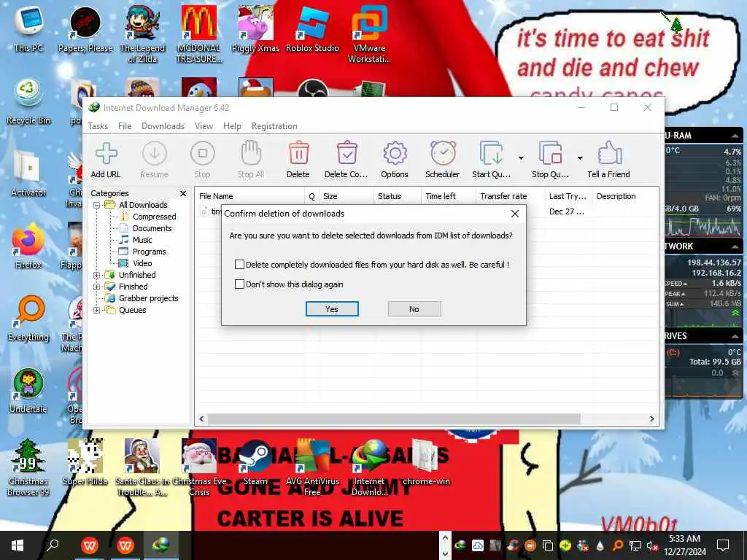Select the Compressed category
This screenshot has height=560, width=747.
coord(155,217)
